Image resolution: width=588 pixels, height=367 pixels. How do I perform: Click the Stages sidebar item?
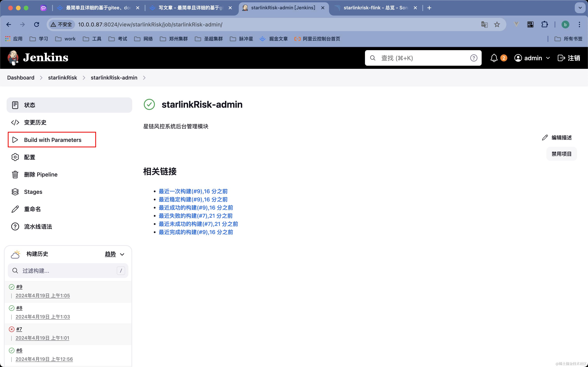[x=33, y=192]
